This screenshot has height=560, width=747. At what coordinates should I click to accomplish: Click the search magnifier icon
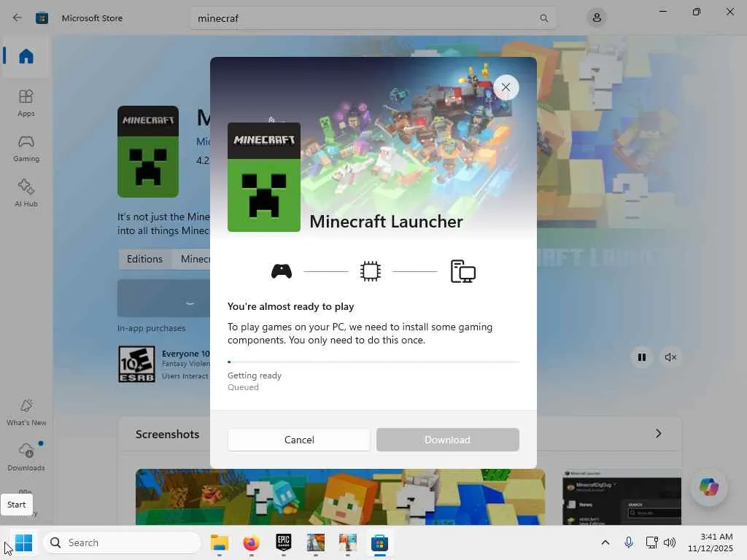point(543,18)
